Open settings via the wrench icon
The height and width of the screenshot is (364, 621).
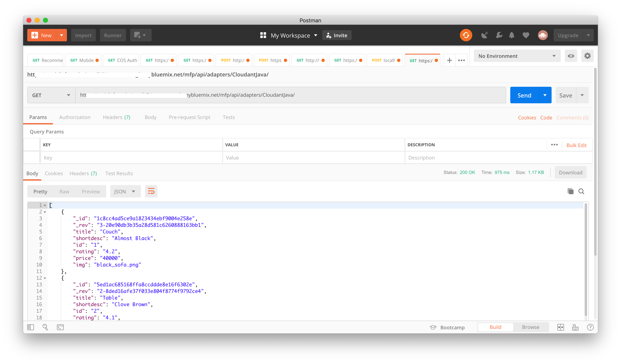click(499, 35)
